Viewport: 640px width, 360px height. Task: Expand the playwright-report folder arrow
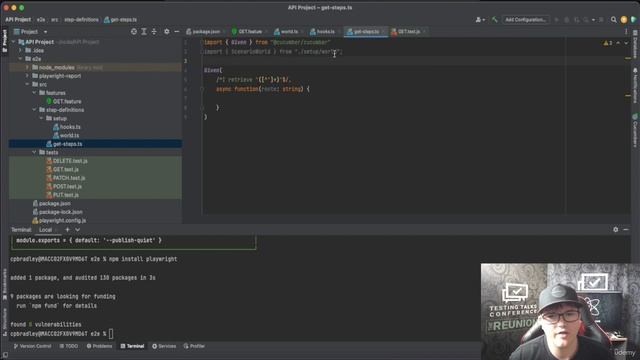(27, 76)
